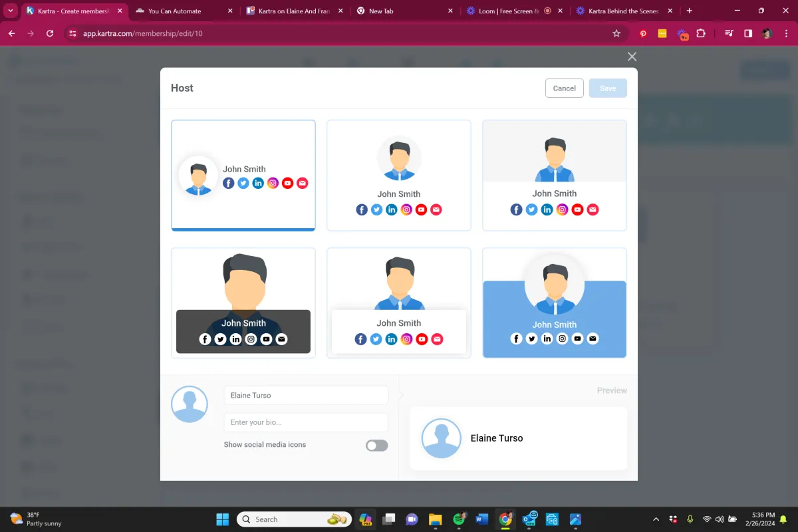Click the browser forward arrow

(31, 33)
